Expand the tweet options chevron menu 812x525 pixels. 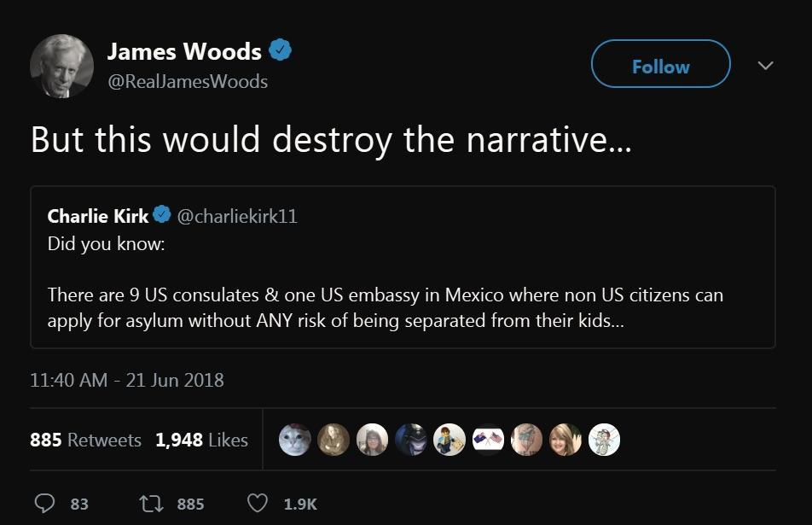(x=765, y=66)
